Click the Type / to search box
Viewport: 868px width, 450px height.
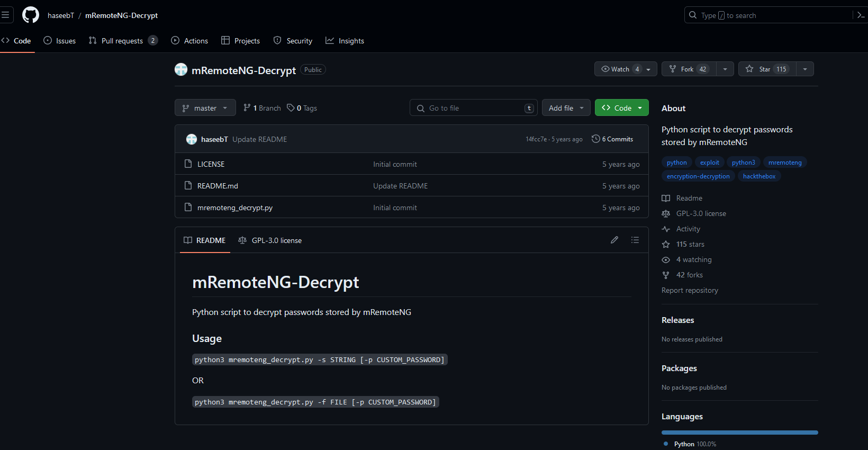[767, 15]
